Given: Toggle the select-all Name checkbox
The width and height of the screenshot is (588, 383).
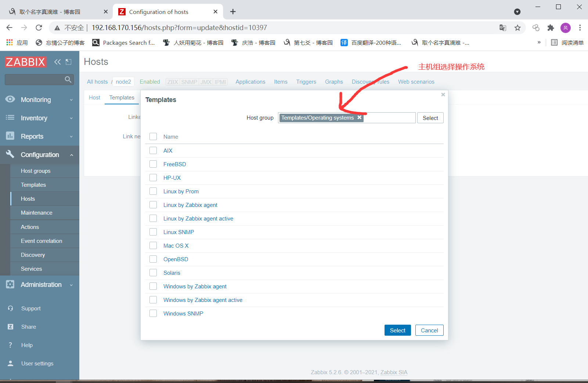Looking at the screenshot, I should 153,136.
